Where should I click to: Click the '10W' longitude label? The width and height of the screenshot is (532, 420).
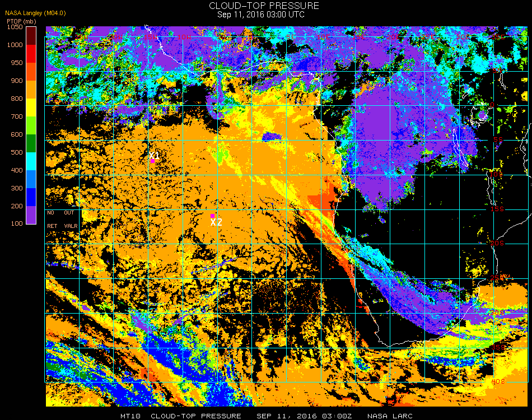coord(184,36)
